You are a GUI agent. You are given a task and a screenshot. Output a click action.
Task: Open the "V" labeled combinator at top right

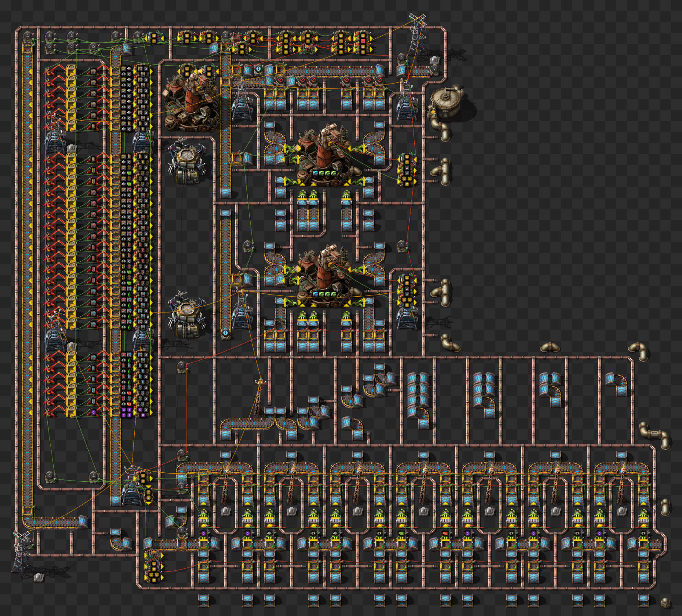click(x=434, y=69)
